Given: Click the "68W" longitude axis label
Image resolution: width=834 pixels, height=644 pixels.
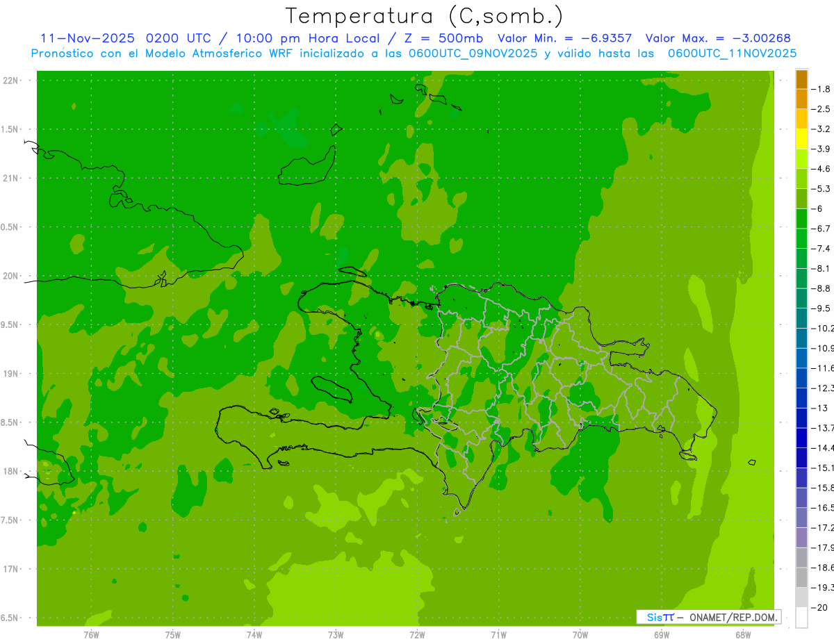Looking at the screenshot, I should (743, 635).
